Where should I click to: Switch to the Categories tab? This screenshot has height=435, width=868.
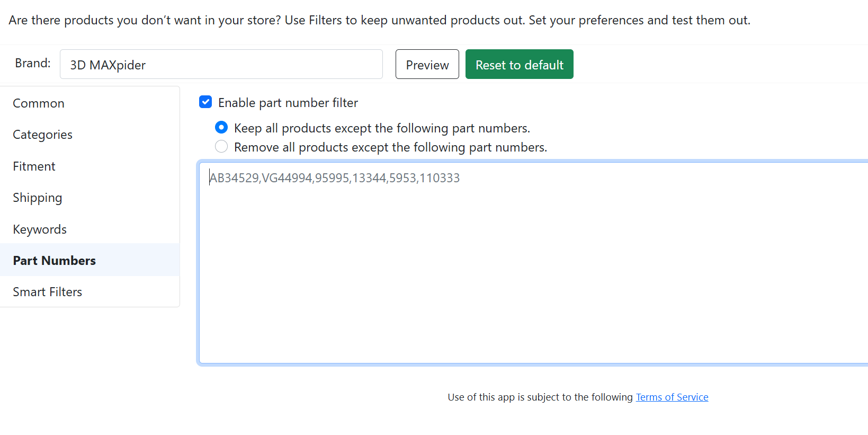42,135
